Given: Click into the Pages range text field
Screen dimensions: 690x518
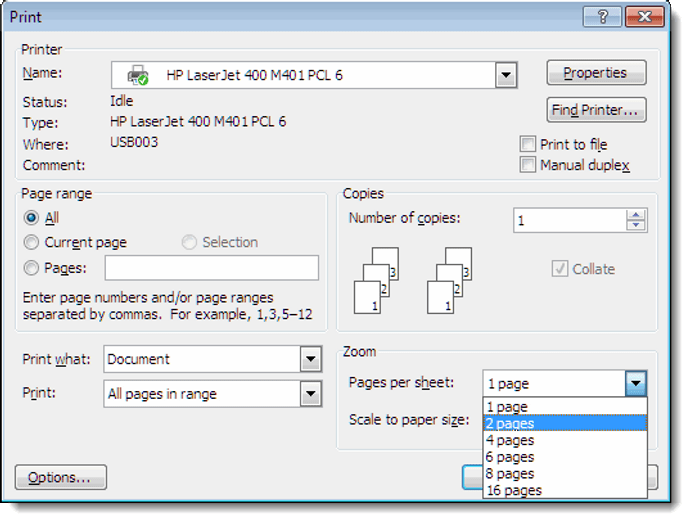Looking at the screenshot, I should (x=212, y=268).
